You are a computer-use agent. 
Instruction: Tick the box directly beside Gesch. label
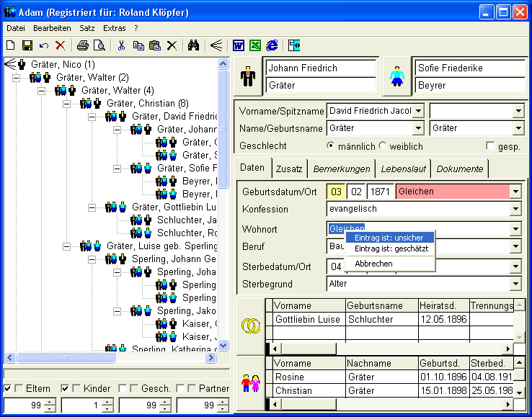tap(135, 388)
